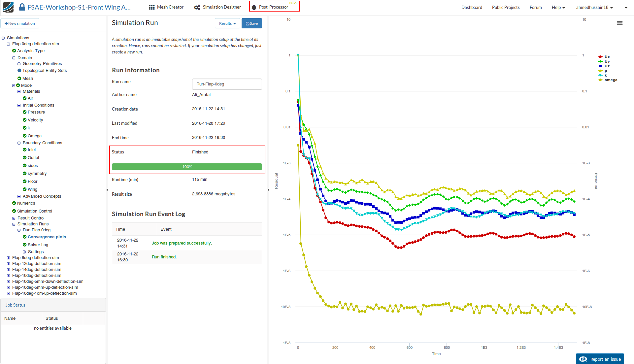Go to Dashboard
The height and width of the screenshot is (364, 634).
pyautogui.click(x=471, y=7)
